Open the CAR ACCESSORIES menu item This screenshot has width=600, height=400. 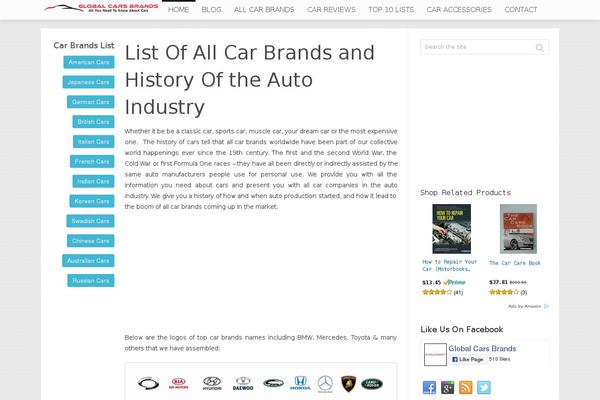[x=459, y=10]
